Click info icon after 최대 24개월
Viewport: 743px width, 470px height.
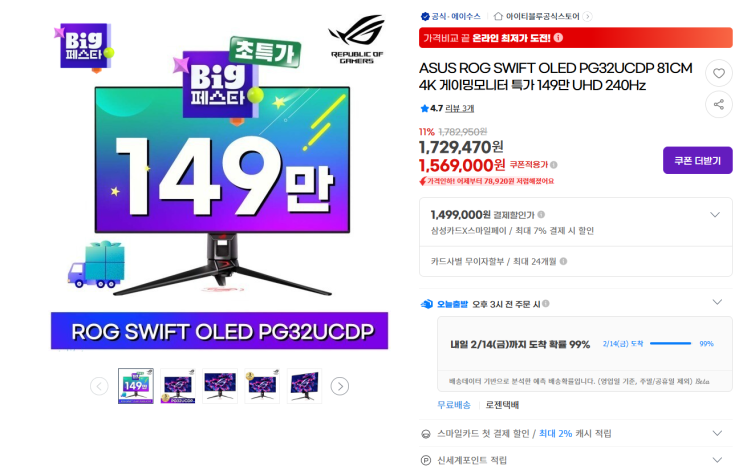[x=563, y=261]
